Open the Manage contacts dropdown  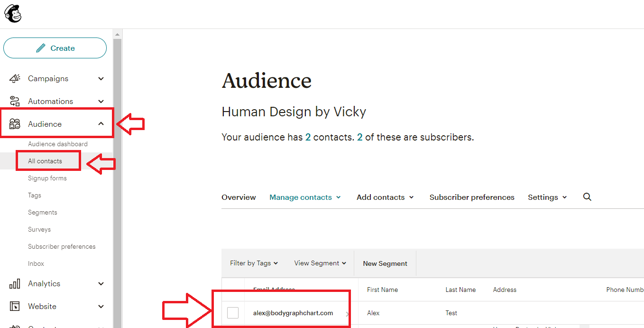pyautogui.click(x=305, y=197)
